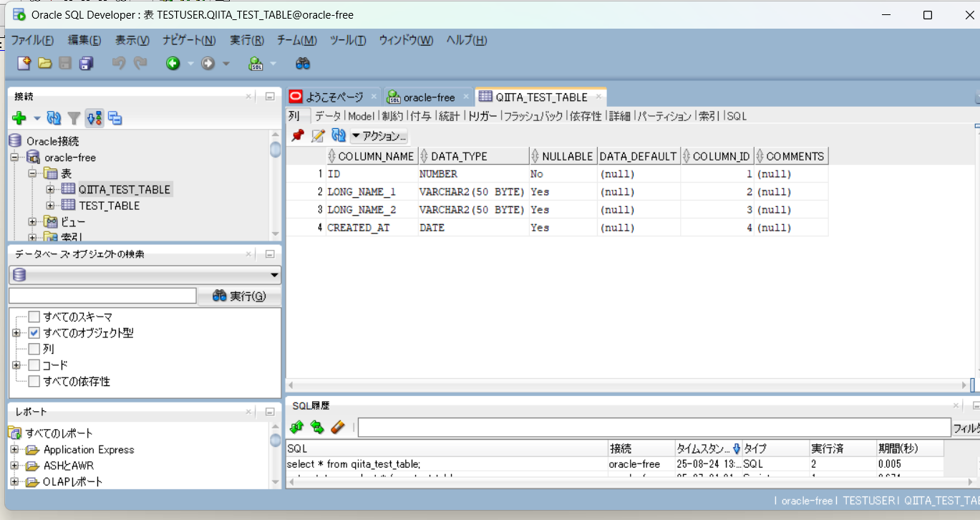
Task: Open search using the binoculars icon
Action: 303,64
